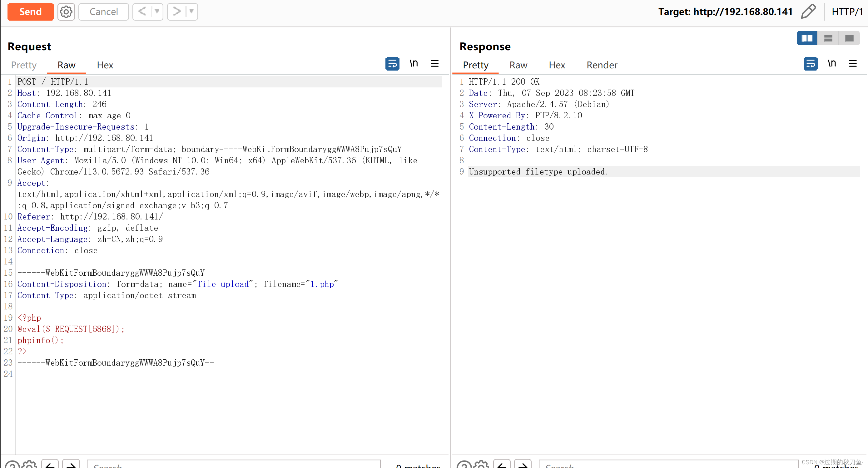Select combined tabbed layout icon
868x468 pixels.
850,38
